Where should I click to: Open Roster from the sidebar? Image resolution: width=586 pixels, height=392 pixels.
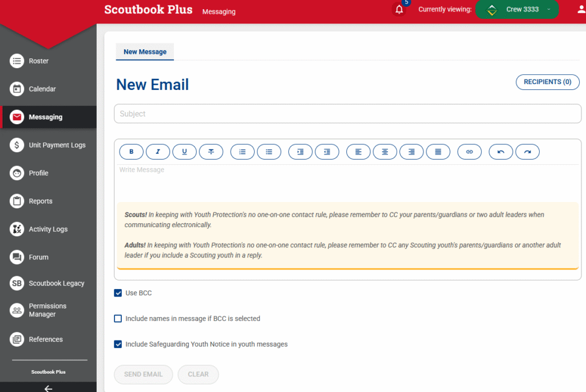(x=39, y=61)
